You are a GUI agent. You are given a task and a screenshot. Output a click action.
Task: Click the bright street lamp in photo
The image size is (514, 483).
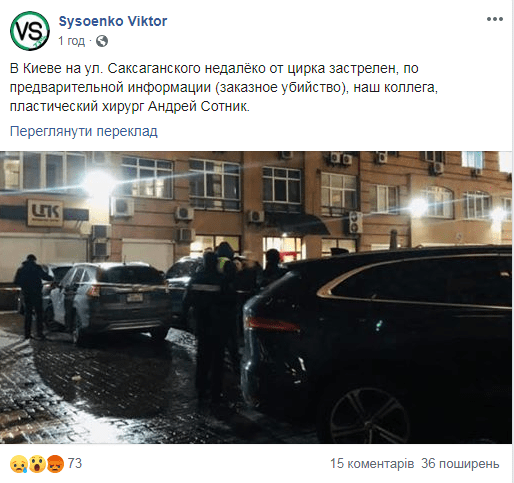[99, 185]
